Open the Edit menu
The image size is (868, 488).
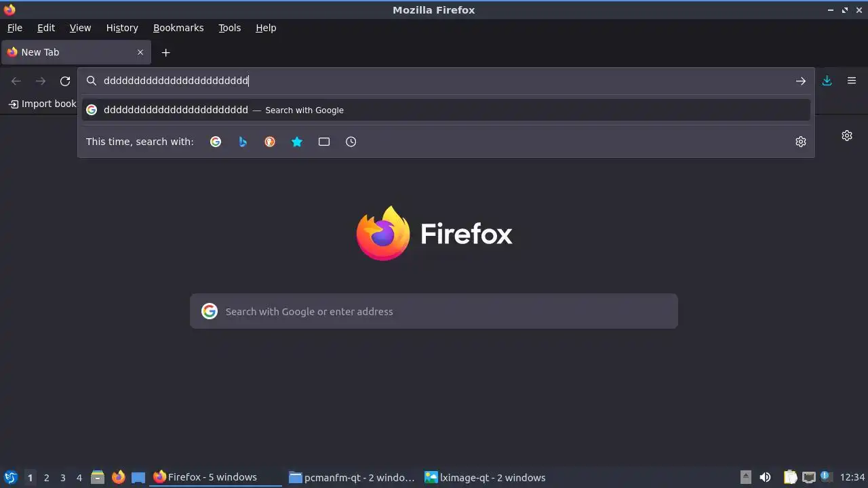tap(46, 28)
